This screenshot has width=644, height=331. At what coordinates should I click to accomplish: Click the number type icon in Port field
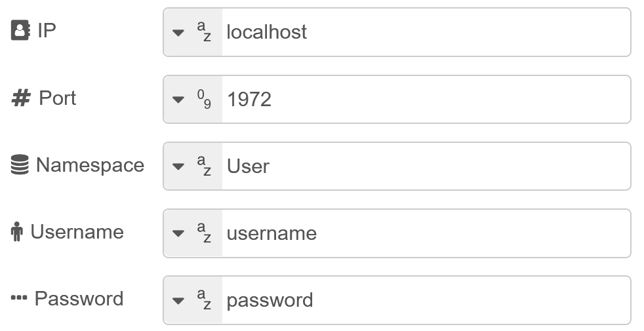[x=204, y=99]
